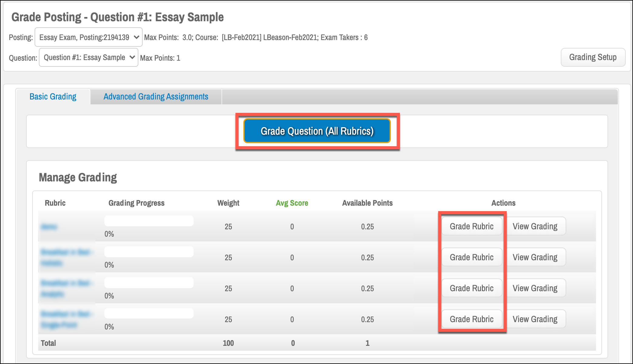Switch to the Basic Grading tab
The height and width of the screenshot is (364, 633).
coord(53,96)
